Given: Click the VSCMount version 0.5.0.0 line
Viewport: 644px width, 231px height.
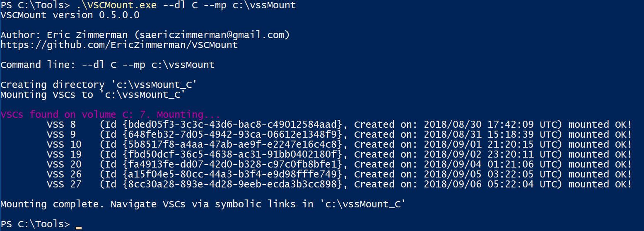Looking at the screenshot, I should [x=70, y=15].
